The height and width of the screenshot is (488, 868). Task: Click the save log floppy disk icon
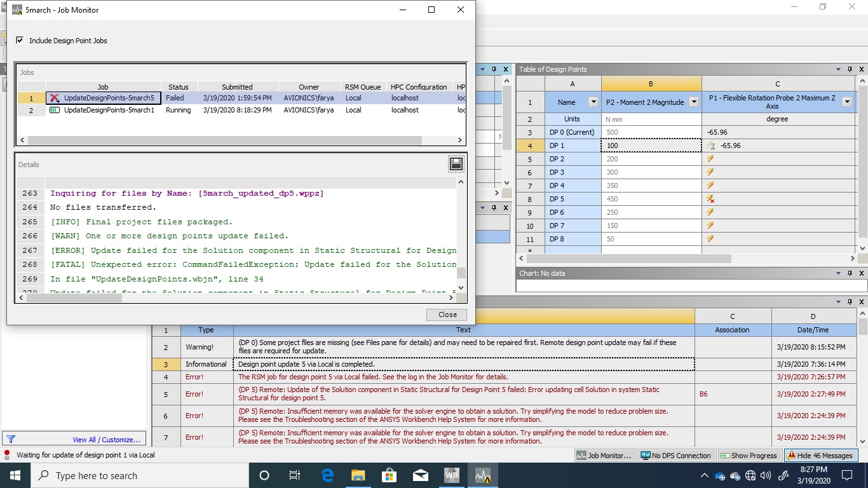(x=456, y=165)
